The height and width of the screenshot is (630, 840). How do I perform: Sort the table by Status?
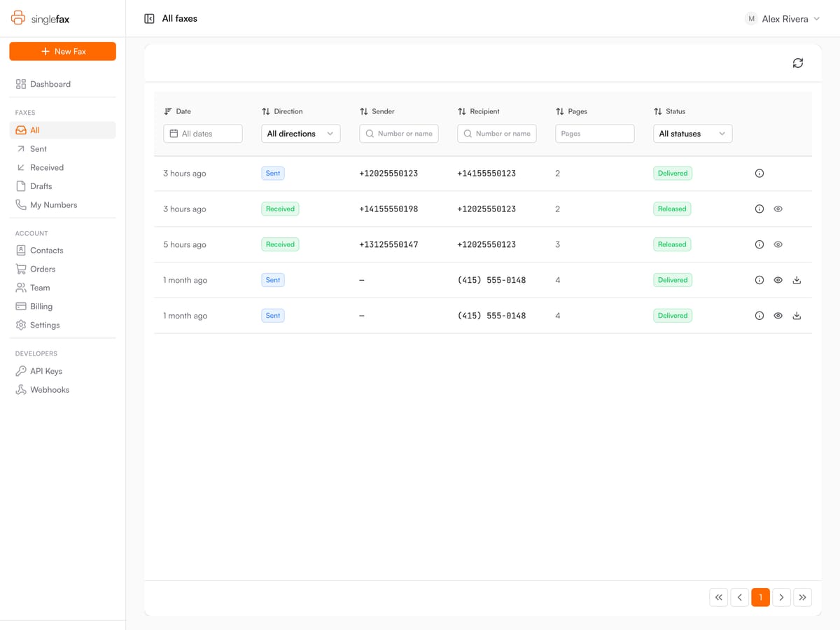coord(669,111)
